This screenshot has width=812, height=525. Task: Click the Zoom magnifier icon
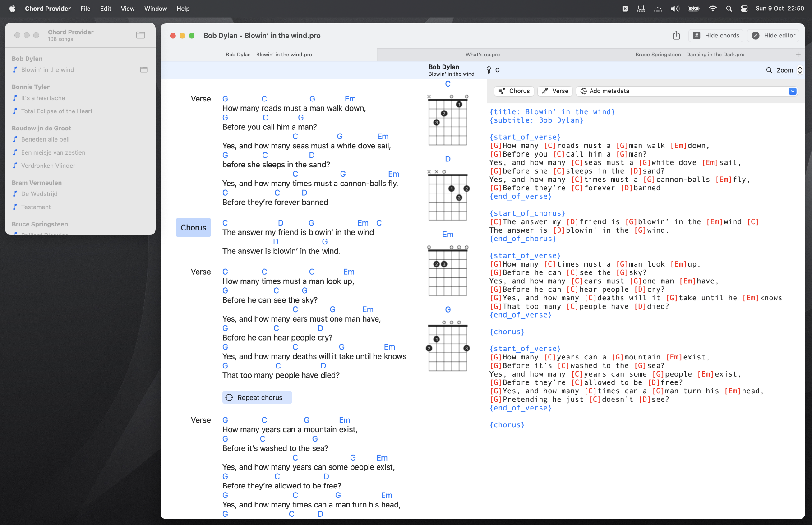[769, 70]
